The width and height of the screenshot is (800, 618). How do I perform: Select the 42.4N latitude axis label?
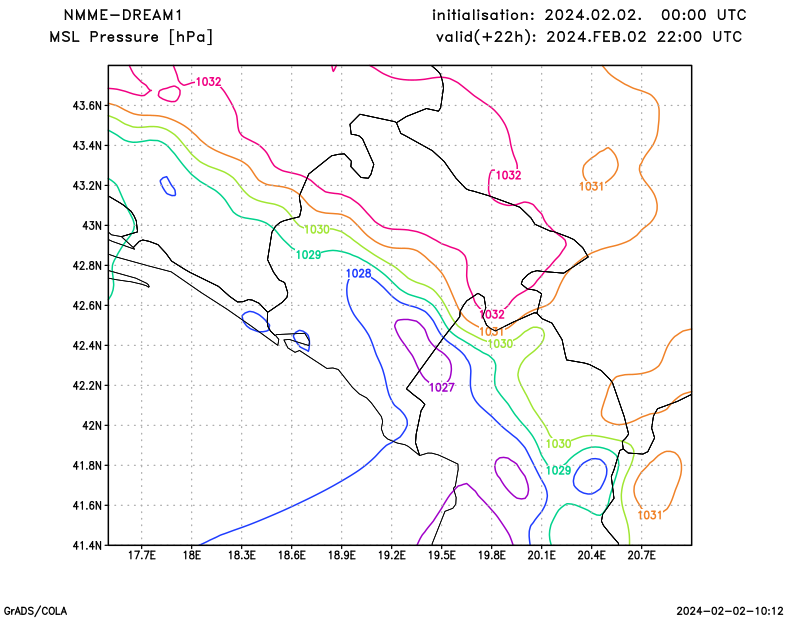click(x=87, y=345)
